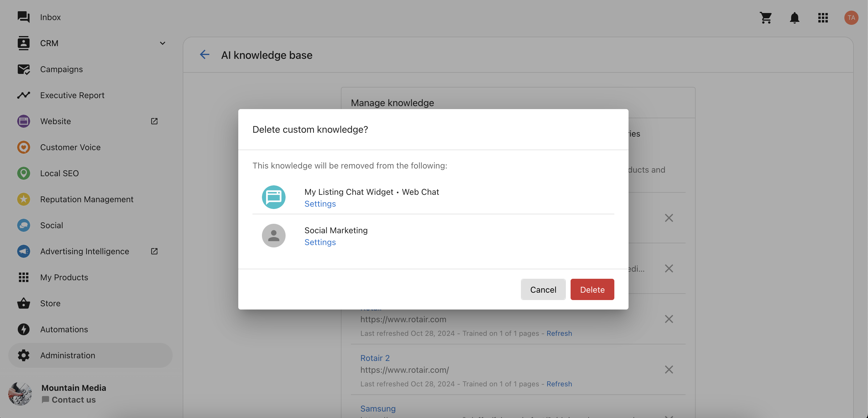Open the Rotair 2 link
Viewport: 868px width, 418px height.
coord(375,358)
